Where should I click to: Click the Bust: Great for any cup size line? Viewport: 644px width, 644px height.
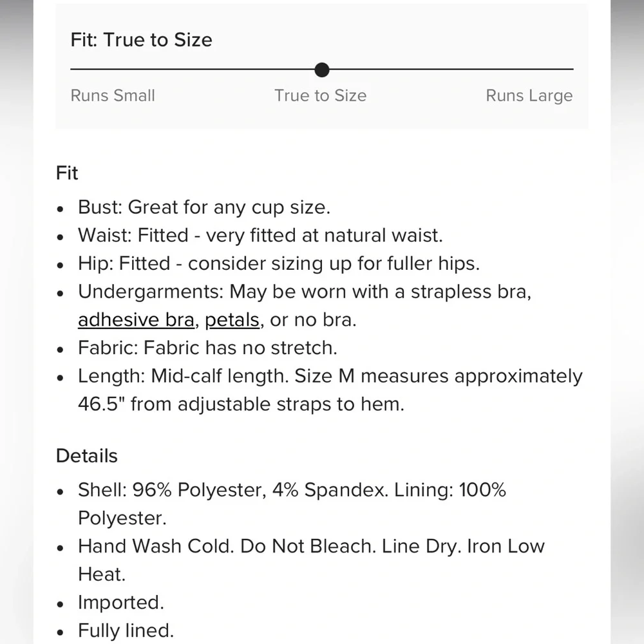click(204, 207)
